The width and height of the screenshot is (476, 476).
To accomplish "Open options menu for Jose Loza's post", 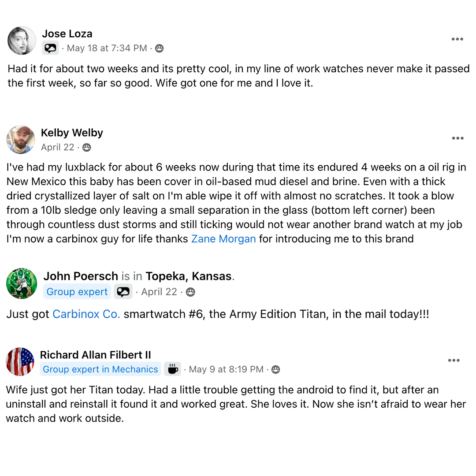I will pyautogui.click(x=457, y=39).
